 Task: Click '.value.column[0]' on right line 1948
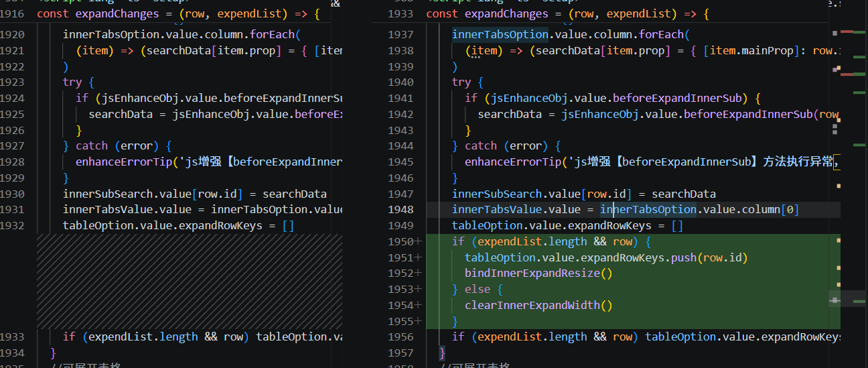pos(748,209)
